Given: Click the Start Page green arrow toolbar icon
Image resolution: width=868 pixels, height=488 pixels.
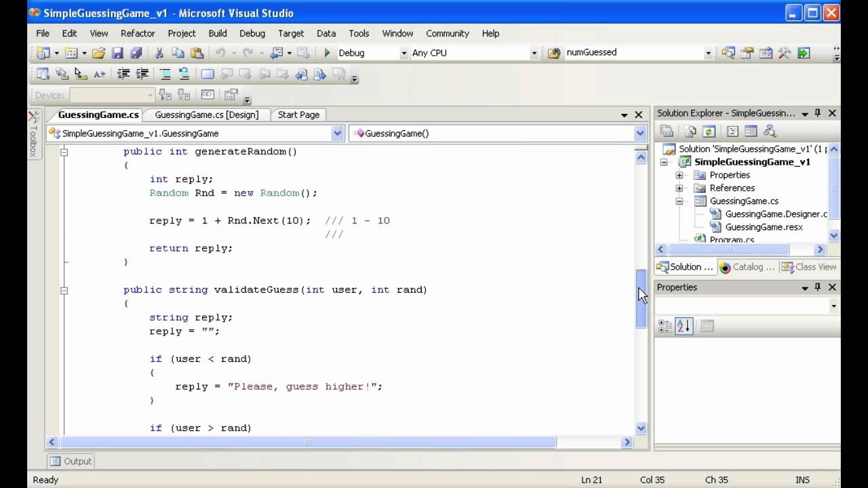Looking at the screenshot, I should (x=804, y=53).
